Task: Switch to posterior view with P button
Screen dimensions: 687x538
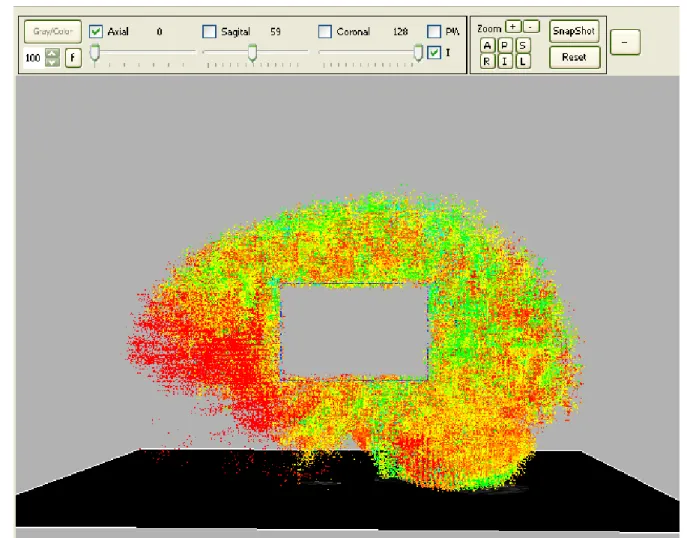Action: [505, 46]
